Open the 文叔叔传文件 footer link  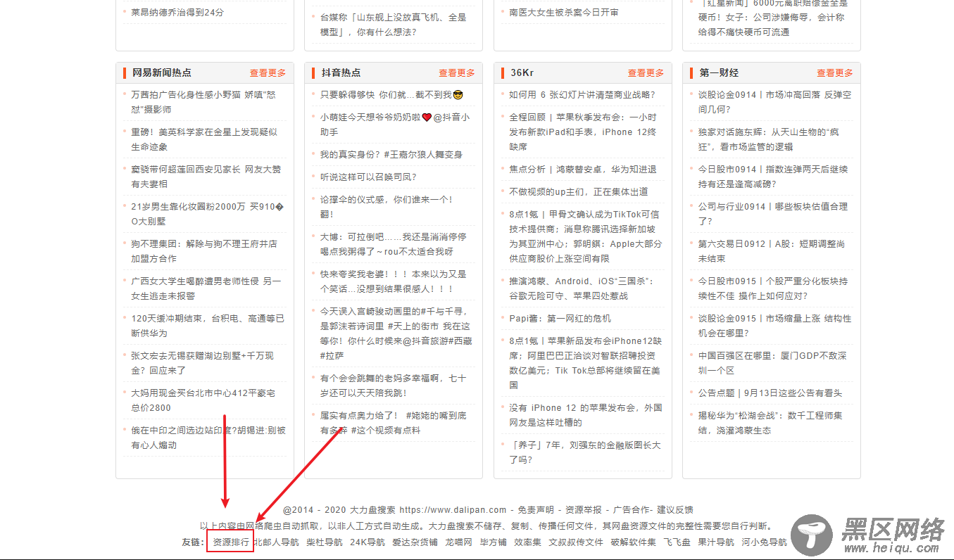tap(576, 542)
